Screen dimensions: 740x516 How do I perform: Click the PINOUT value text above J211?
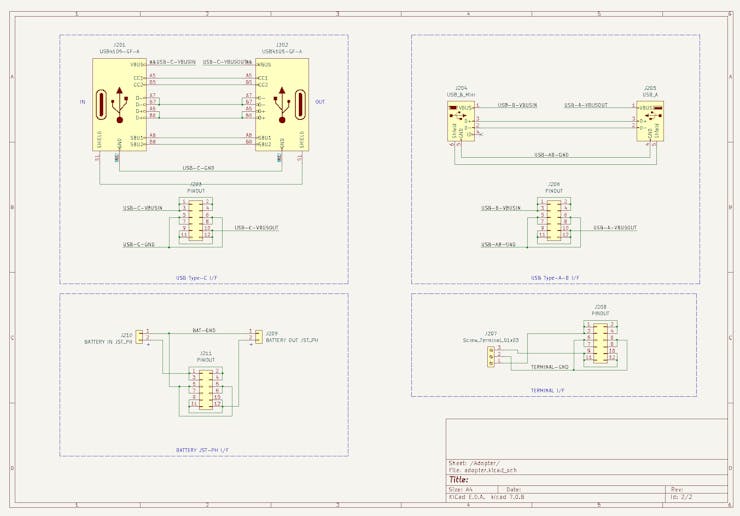(x=206, y=360)
